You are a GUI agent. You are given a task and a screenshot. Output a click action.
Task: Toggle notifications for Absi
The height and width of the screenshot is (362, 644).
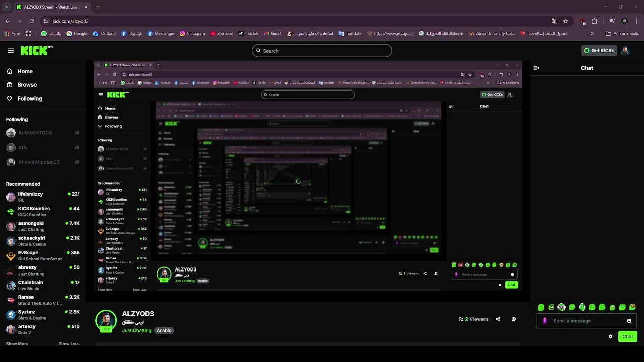[77, 147]
